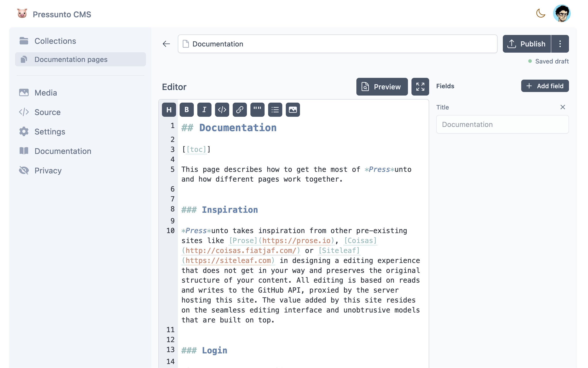588x368 pixels.
Task: Click the Publish button
Action: click(527, 44)
